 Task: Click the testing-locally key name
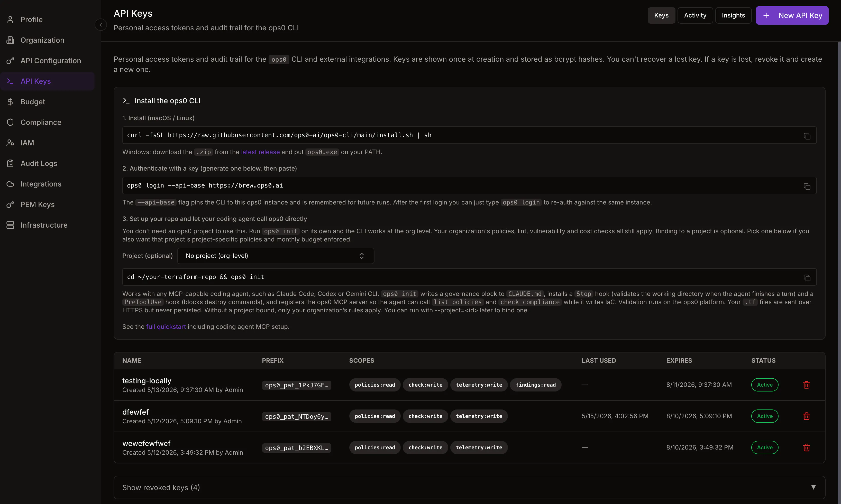click(x=147, y=381)
